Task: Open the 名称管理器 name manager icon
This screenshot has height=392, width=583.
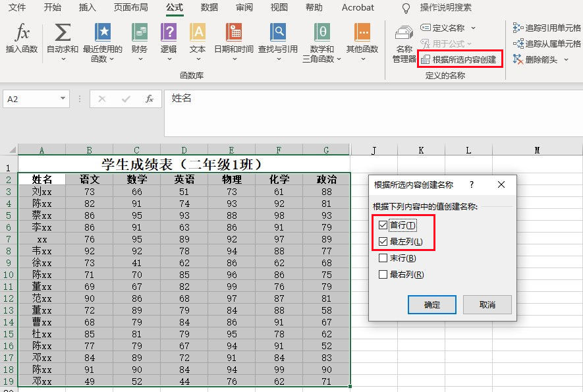Action: [404, 33]
